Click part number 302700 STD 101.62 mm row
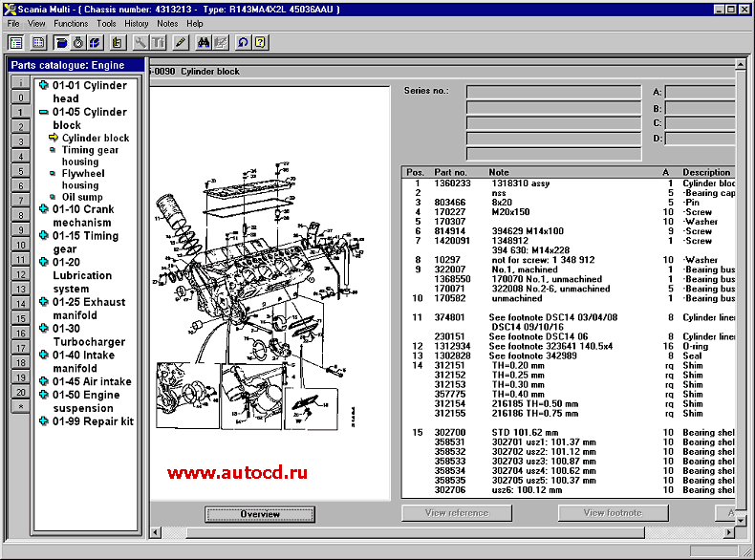 pos(569,432)
